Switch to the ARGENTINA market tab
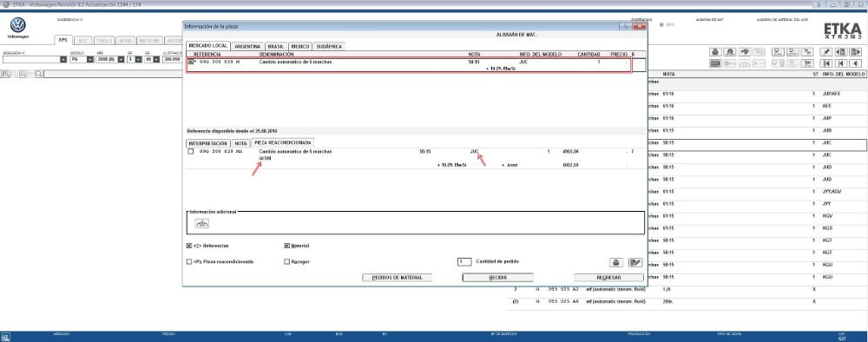The height and width of the screenshot is (342, 868). click(247, 47)
